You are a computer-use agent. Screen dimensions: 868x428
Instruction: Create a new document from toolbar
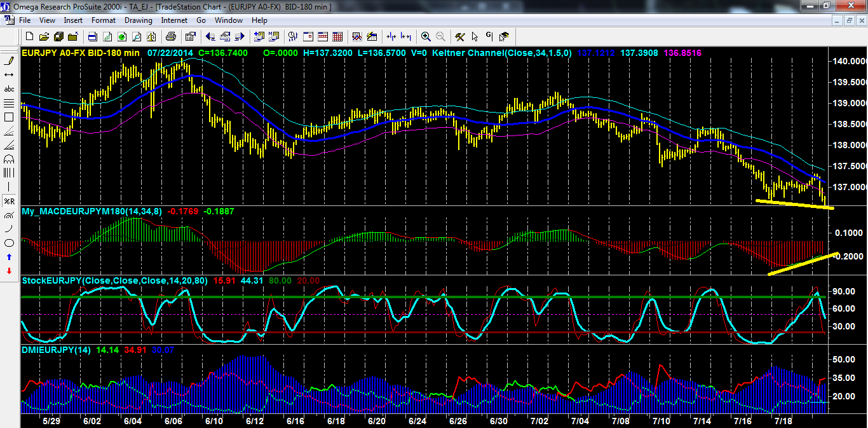point(29,36)
